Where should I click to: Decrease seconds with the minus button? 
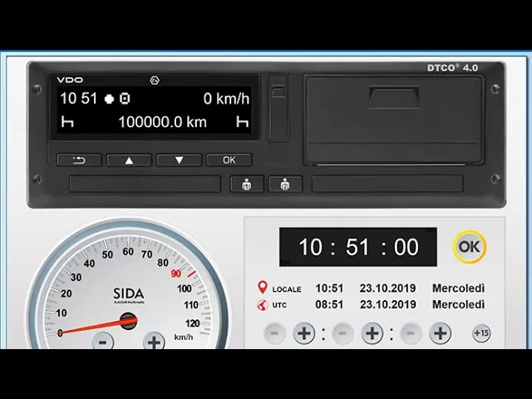pyautogui.click(x=411, y=333)
